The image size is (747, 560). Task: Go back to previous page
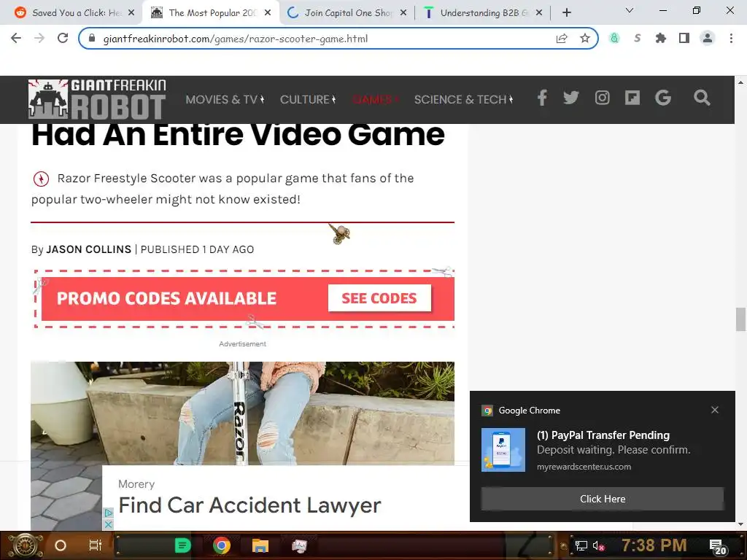point(16,38)
